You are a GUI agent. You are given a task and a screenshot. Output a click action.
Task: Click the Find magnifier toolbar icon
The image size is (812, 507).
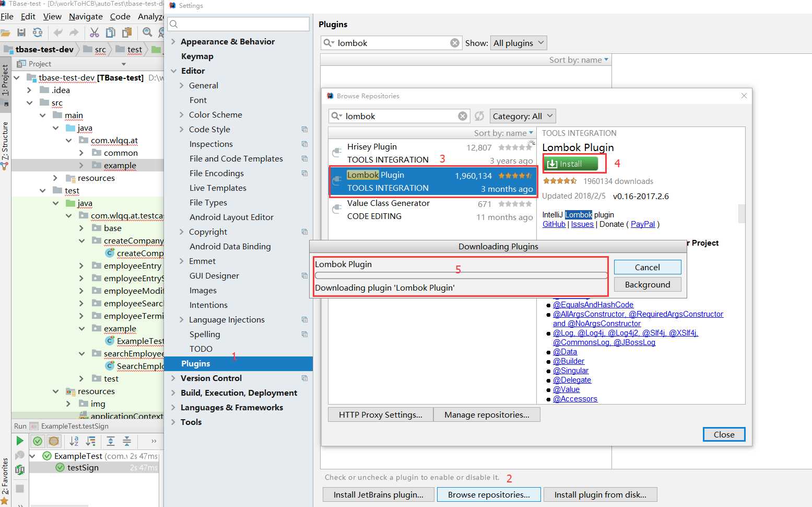point(148,32)
